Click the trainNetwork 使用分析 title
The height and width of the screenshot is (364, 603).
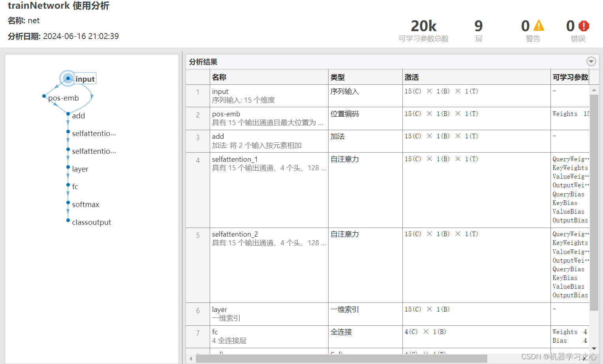pos(58,6)
